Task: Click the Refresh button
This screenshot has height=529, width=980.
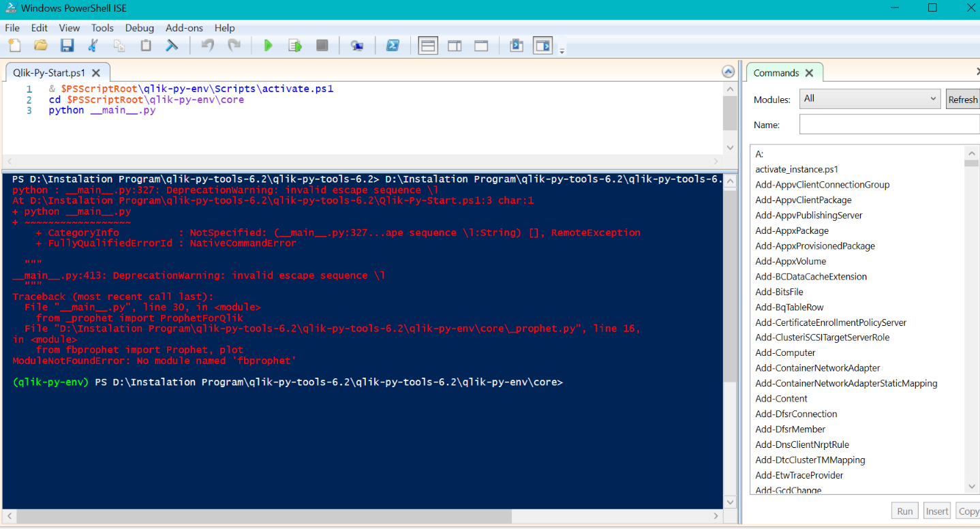Action: click(x=962, y=98)
